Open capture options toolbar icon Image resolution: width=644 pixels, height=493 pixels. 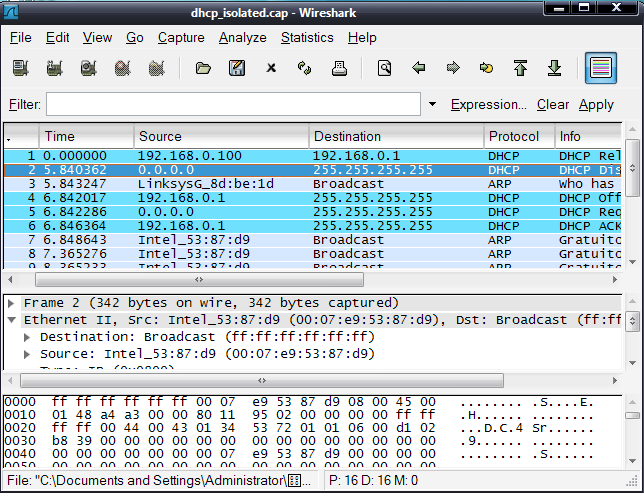[55, 68]
